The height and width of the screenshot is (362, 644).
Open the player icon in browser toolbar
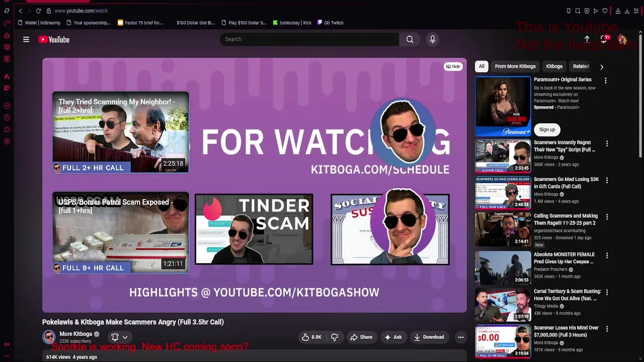click(596, 11)
